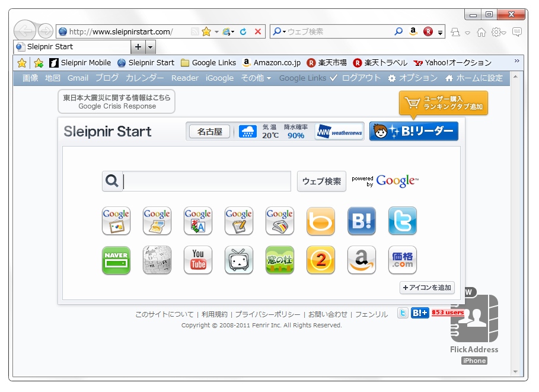Click the アイコンを追加 button
Screen dimensions: 539x392
pos(427,288)
